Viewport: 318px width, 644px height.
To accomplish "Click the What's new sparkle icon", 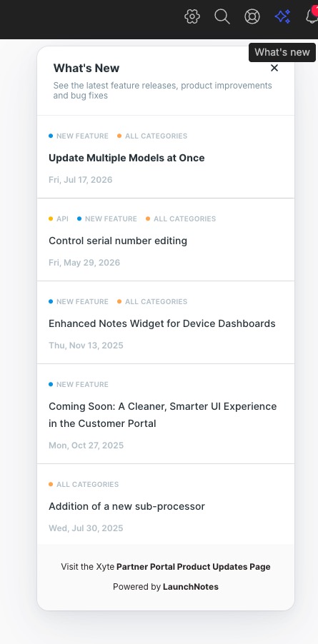I will tap(282, 16).
